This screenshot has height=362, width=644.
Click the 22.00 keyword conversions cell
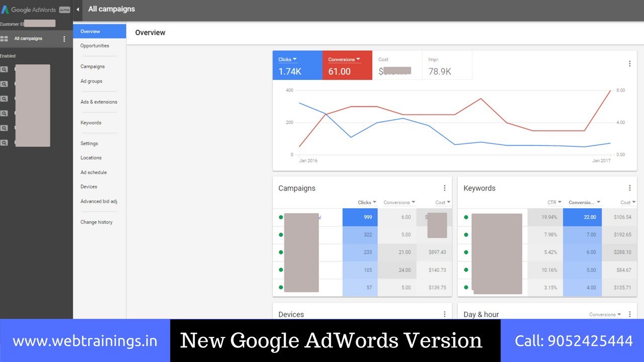click(582, 217)
